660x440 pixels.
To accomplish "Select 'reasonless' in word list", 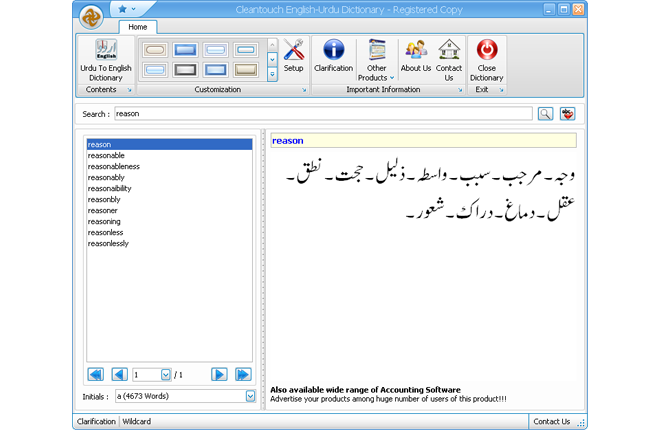I will coord(169,232).
